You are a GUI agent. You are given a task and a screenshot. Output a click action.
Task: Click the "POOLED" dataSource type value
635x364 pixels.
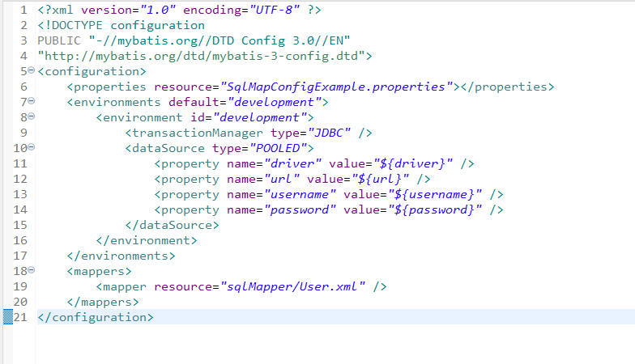[279, 148]
